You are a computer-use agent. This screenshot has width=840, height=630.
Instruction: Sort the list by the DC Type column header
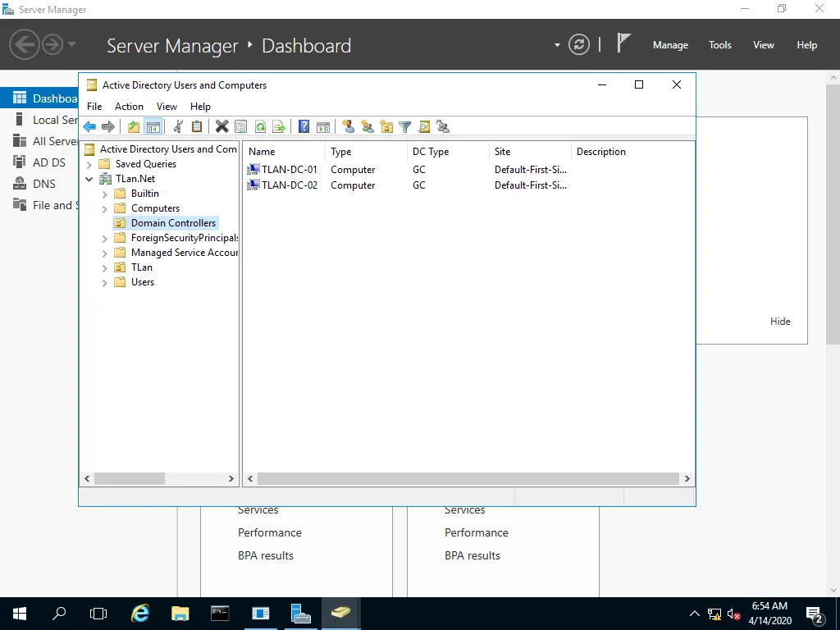(x=449, y=152)
